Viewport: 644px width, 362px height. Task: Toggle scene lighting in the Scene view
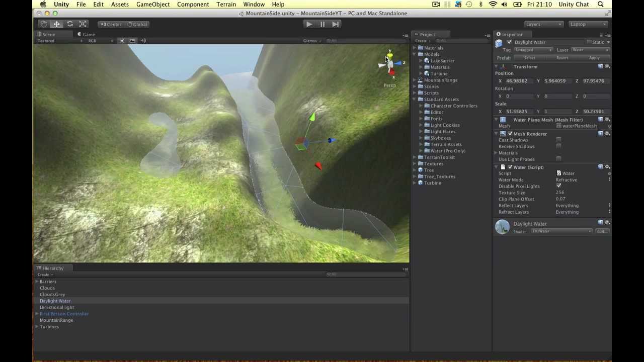tap(122, 41)
